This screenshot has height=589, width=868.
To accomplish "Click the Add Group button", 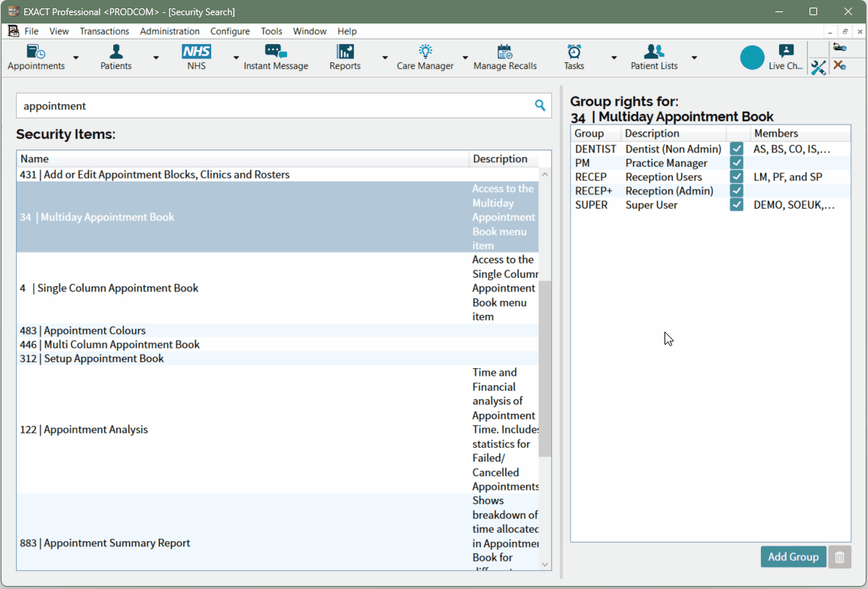I will [794, 557].
